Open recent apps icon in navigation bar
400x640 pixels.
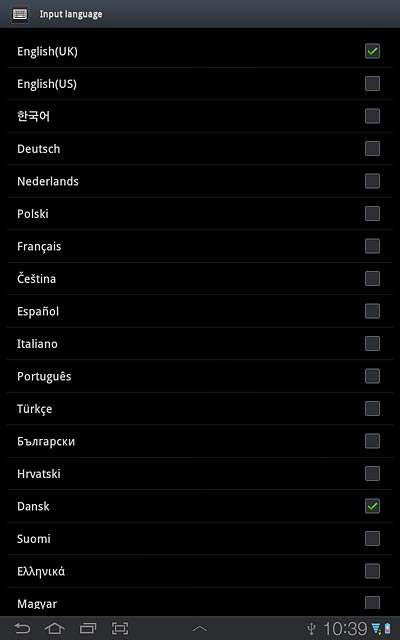(x=88, y=628)
